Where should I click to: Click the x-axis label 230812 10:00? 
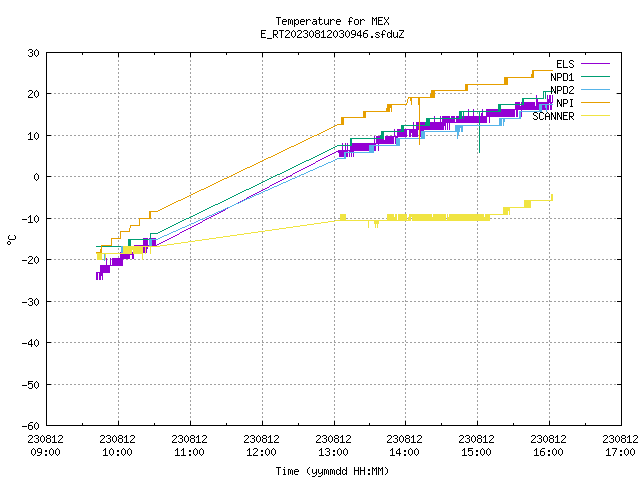(x=118, y=446)
